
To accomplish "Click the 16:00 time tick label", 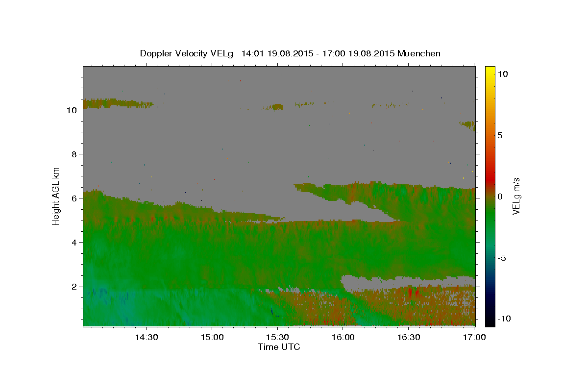I will click(x=343, y=337).
